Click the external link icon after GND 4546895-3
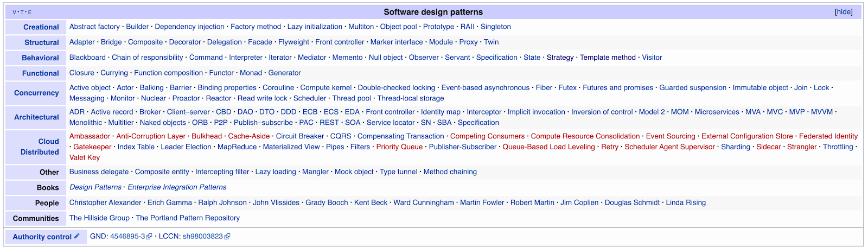868x247 pixels. coord(149,237)
